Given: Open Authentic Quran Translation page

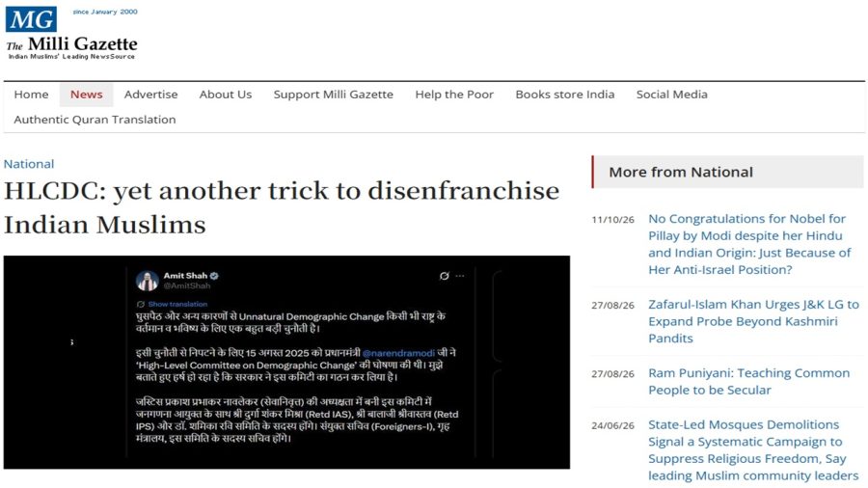Looking at the screenshot, I should (x=95, y=120).
